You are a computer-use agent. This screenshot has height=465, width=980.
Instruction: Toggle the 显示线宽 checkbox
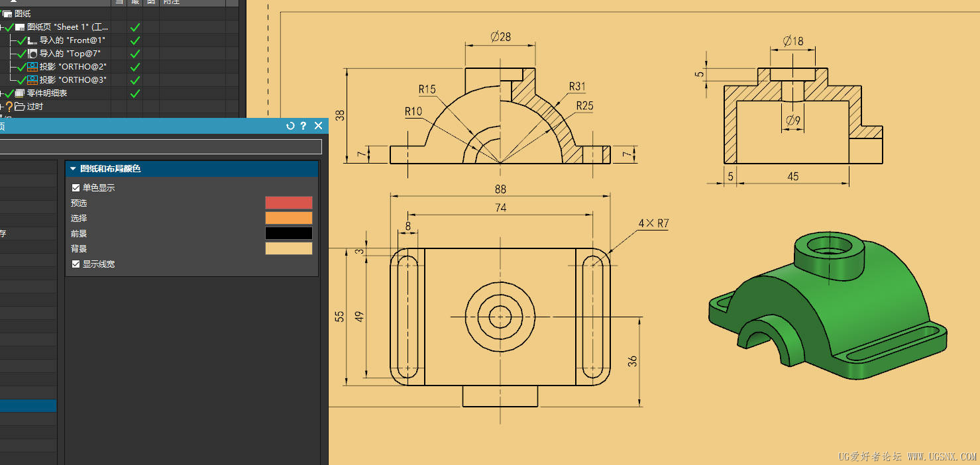click(76, 264)
